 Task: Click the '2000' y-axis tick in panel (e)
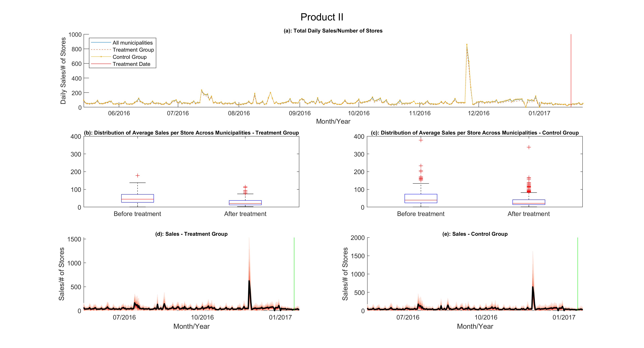[358, 238]
